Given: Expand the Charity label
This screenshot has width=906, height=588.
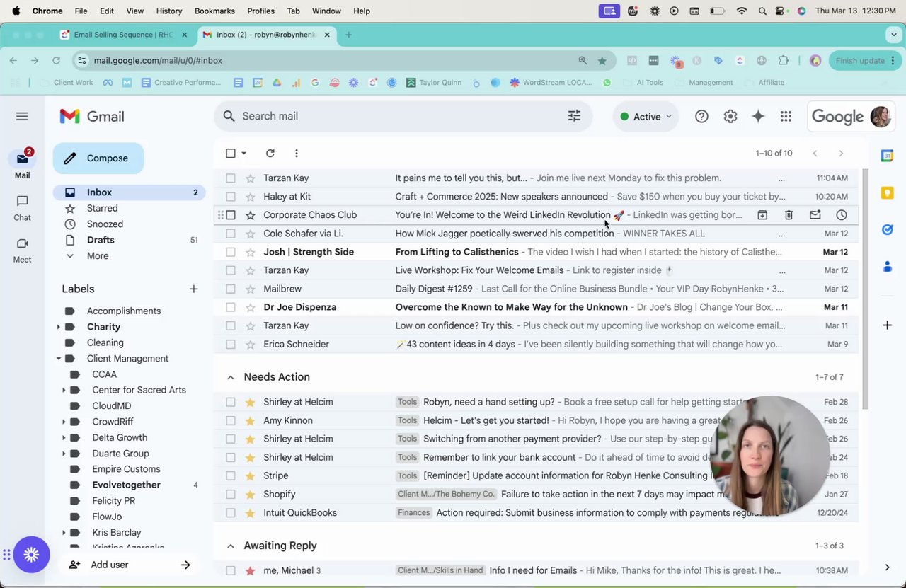Looking at the screenshot, I should pos(58,327).
